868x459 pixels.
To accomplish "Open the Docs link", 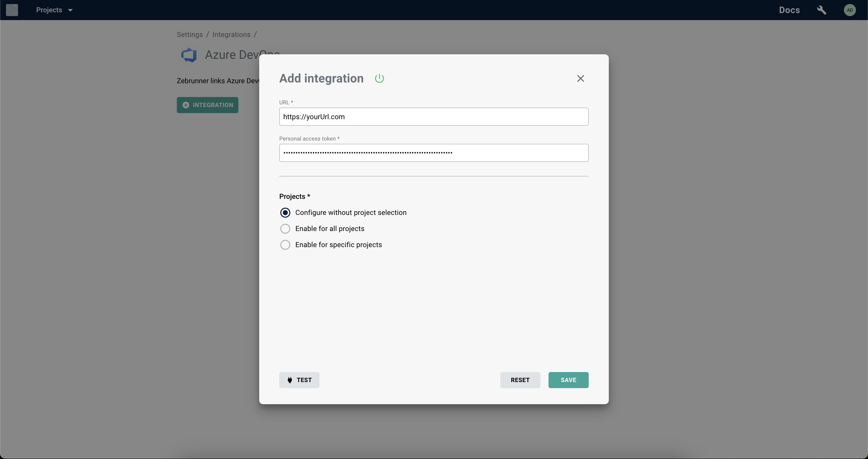I will (789, 10).
